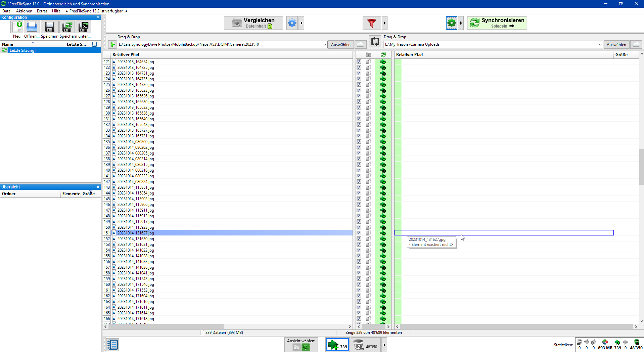
Task: Expand sync settings dropdown arrow
Action: [461, 23]
